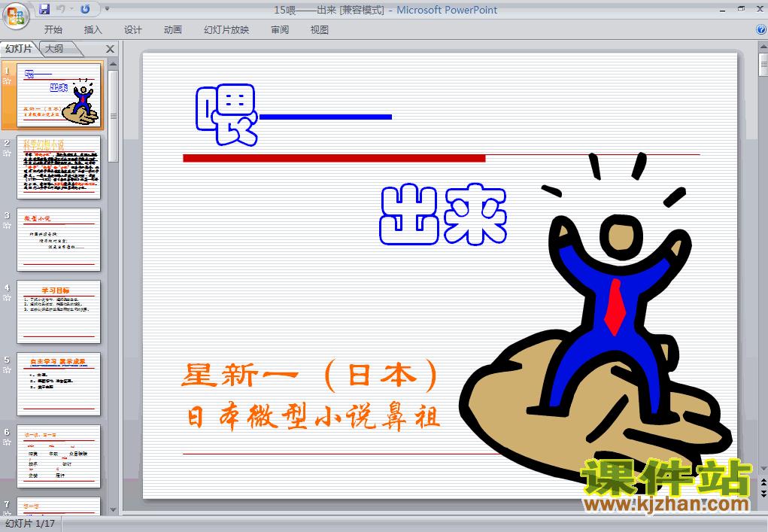Switch to the 幻灯片 pane tab
Image resolution: width=768 pixels, height=532 pixels.
click(x=19, y=48)
